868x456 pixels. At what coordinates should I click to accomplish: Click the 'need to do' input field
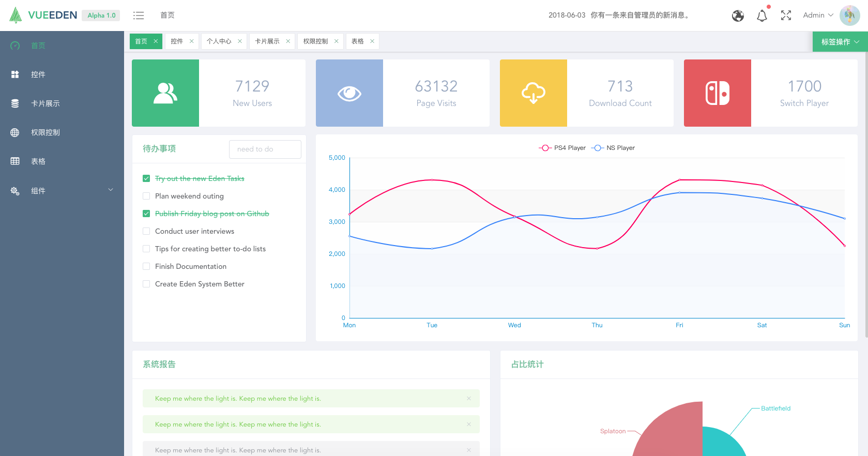pos(265,149)
